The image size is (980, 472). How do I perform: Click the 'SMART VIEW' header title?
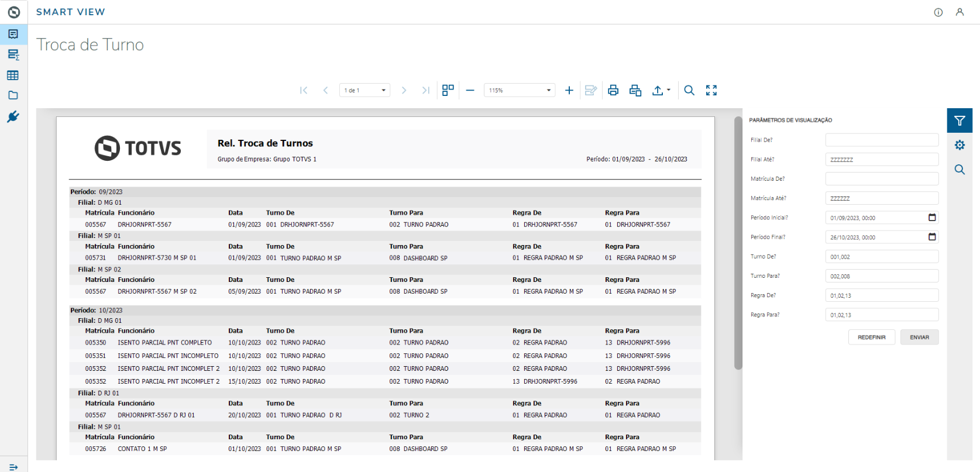[x=71, y=12]
